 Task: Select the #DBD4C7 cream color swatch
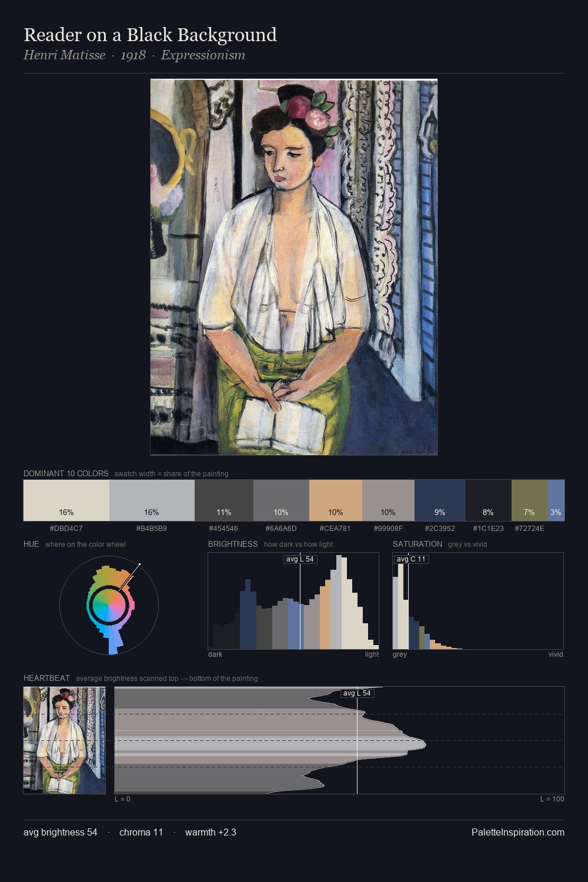click(66, 500)
